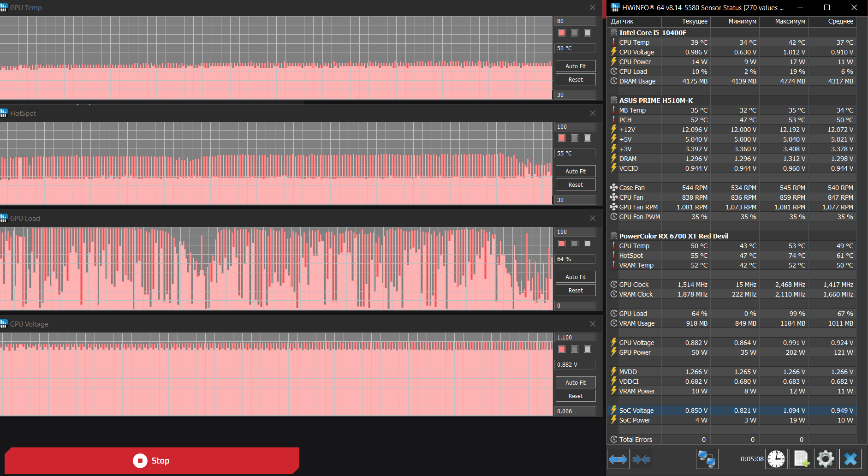Click the thermometer icon beside CPU Temp
The image size is (868, 476).
[614, 42]
